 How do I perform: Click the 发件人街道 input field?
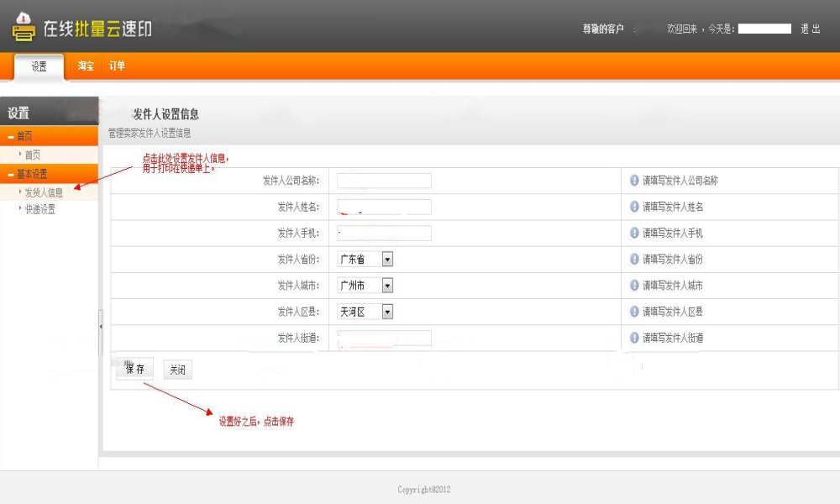(384, 338)
